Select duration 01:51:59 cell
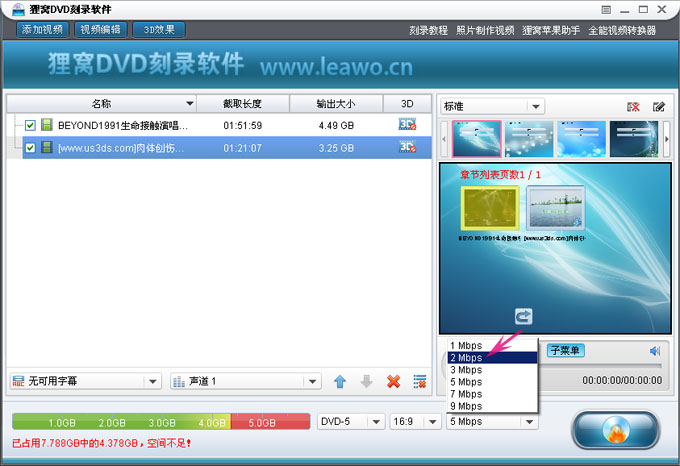Image resolution: width=680 pixels, height=466 pixels. tap(242, 125)
